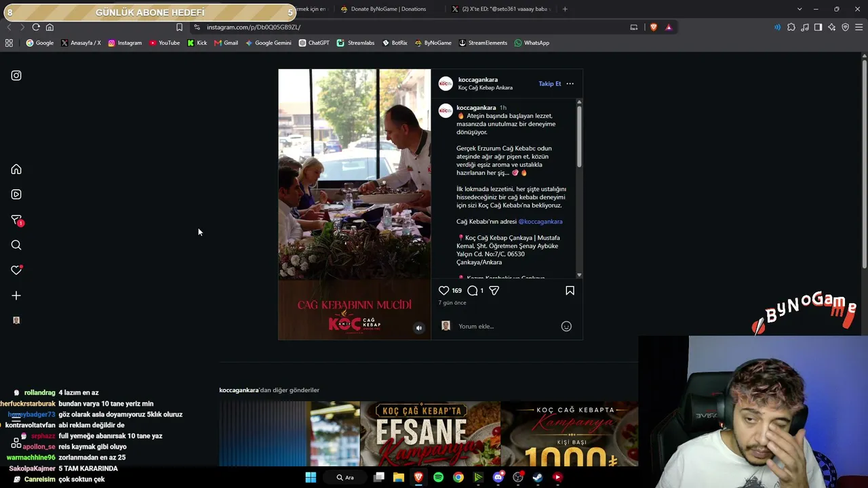Save the post with bookmark icon
Viewport: 868px width, 488px height.
point(570,291)
